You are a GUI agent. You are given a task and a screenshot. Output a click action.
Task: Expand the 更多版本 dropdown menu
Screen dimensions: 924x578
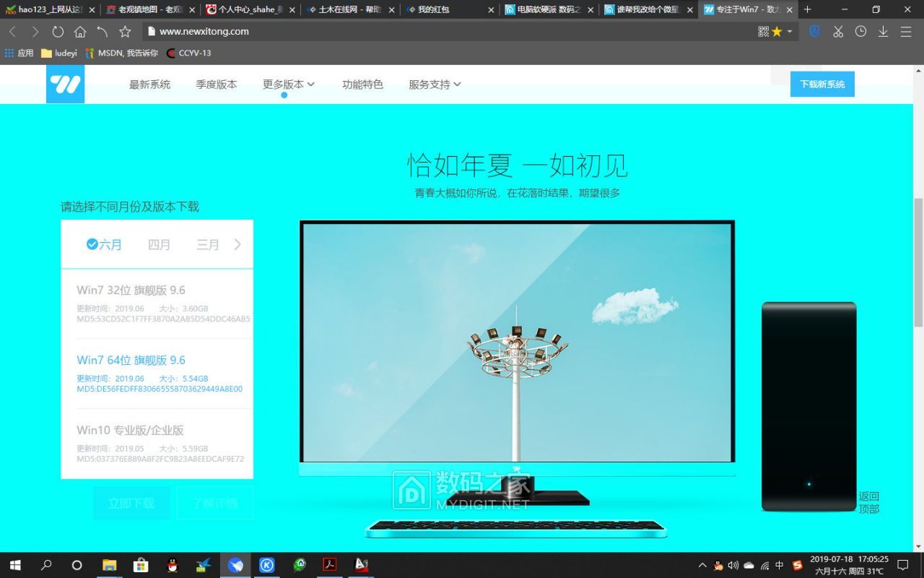tap(287, 84)
